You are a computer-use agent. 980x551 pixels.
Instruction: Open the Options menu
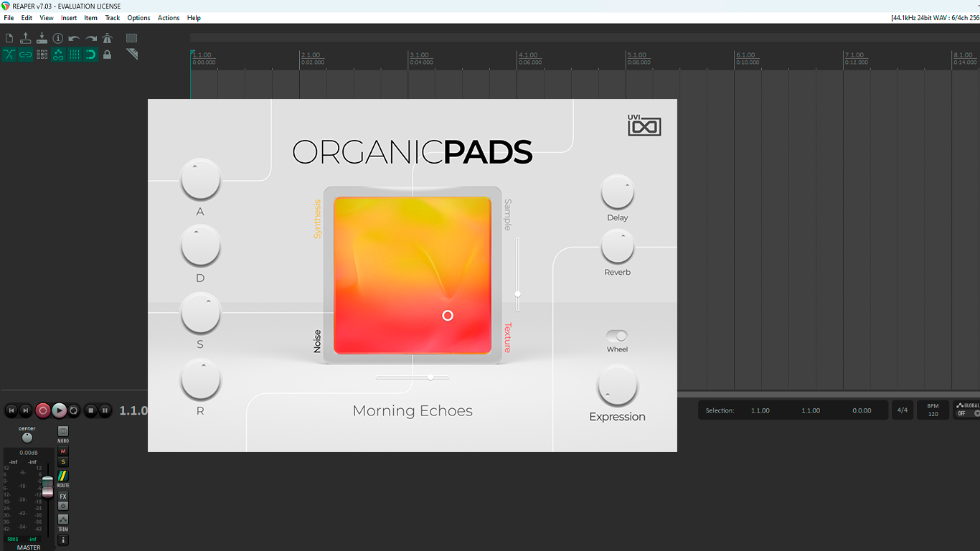tap(138, 17)
